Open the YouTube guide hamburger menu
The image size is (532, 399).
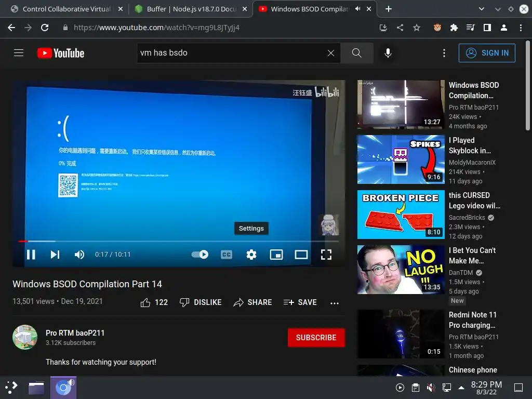coord(19,53)
